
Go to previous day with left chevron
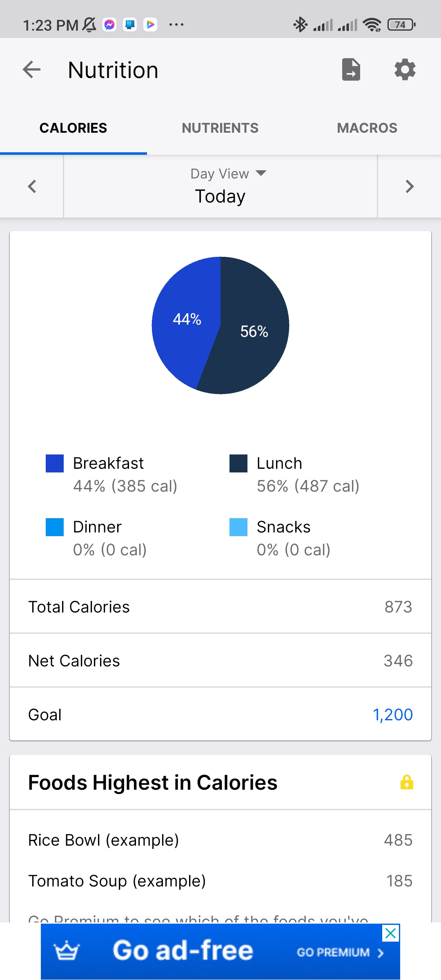[x=32, y=186]
